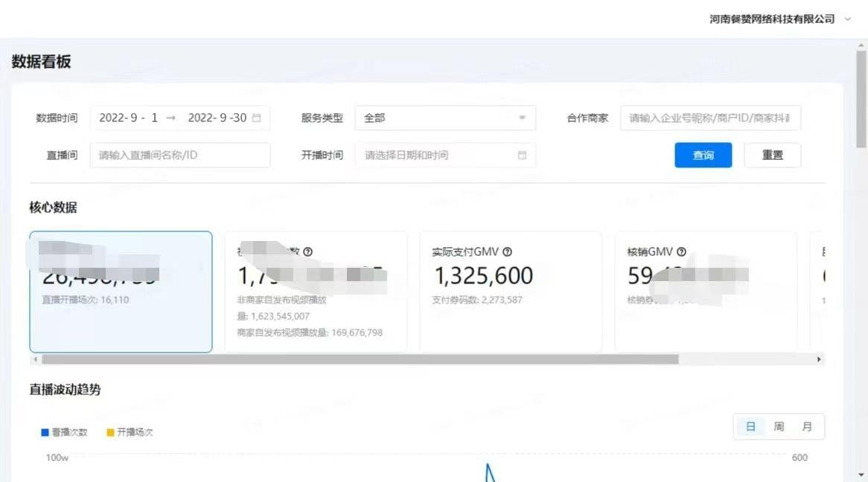Click help icon next to 实际支付GMV
868x482 pixels.
pyautogui.click(x=507, y=252)
